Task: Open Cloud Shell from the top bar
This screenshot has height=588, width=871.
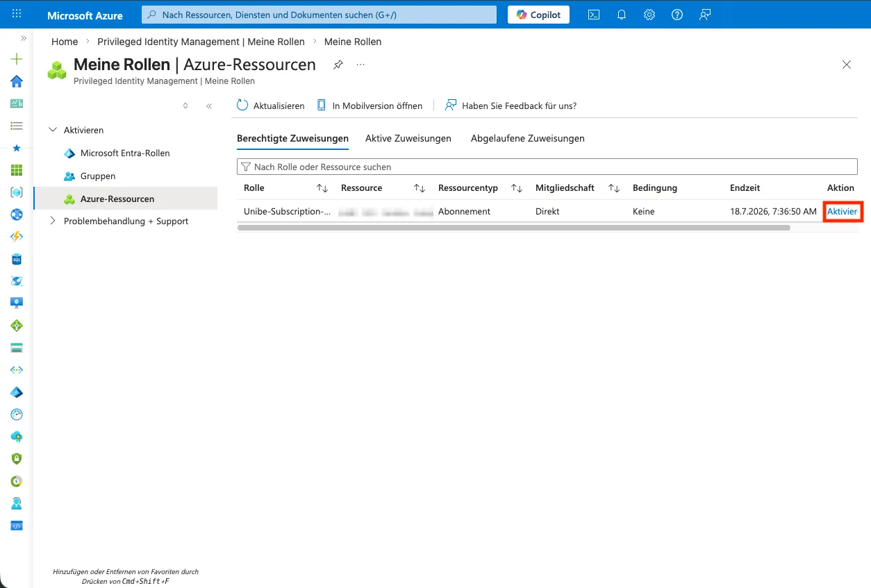Action: pos(594,15)
